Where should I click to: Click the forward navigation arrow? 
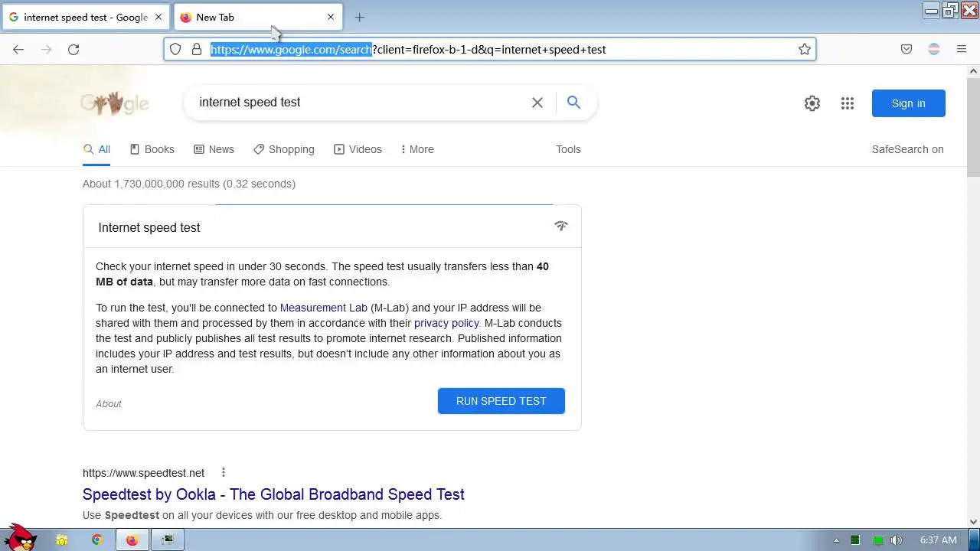(46, 49)
